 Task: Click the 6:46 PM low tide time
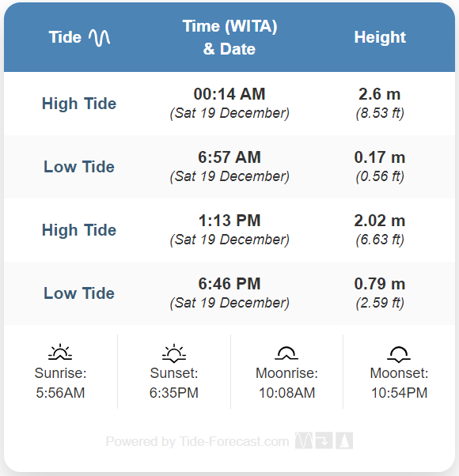pyautogui.click(x=229, y=284)
